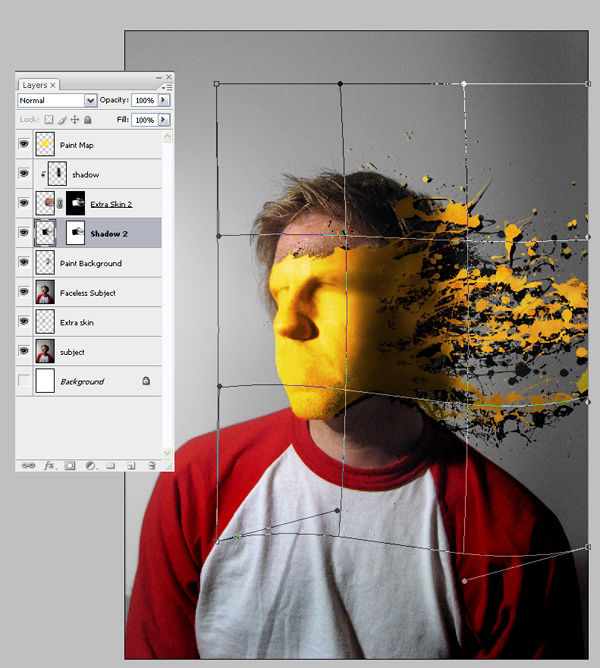Click the Opacity percentage field
Viewport: 600px width, 668px height.
[144, 100]
